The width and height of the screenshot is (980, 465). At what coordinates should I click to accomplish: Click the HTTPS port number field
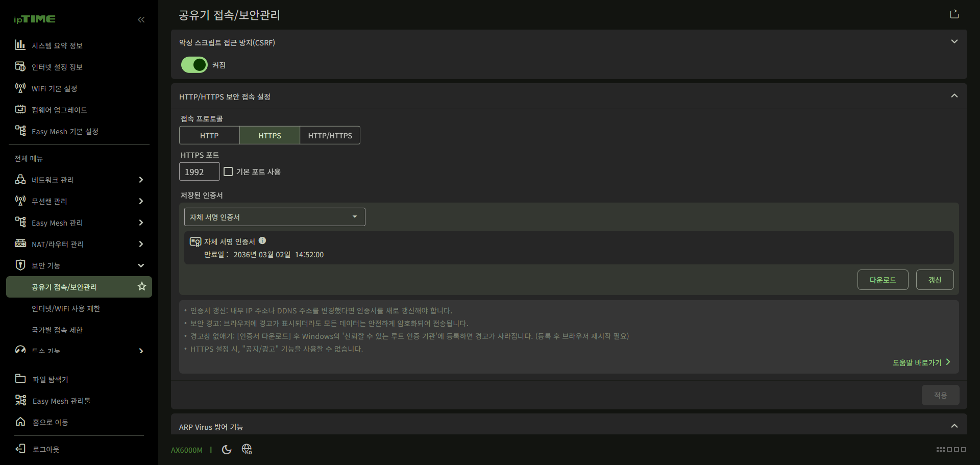[200, 172]
